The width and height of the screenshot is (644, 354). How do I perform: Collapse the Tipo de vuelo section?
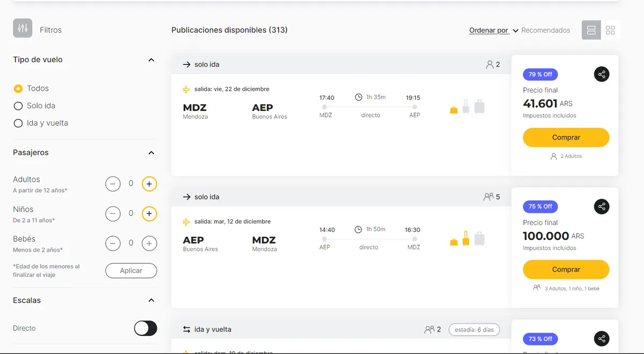tap(151, 60)
